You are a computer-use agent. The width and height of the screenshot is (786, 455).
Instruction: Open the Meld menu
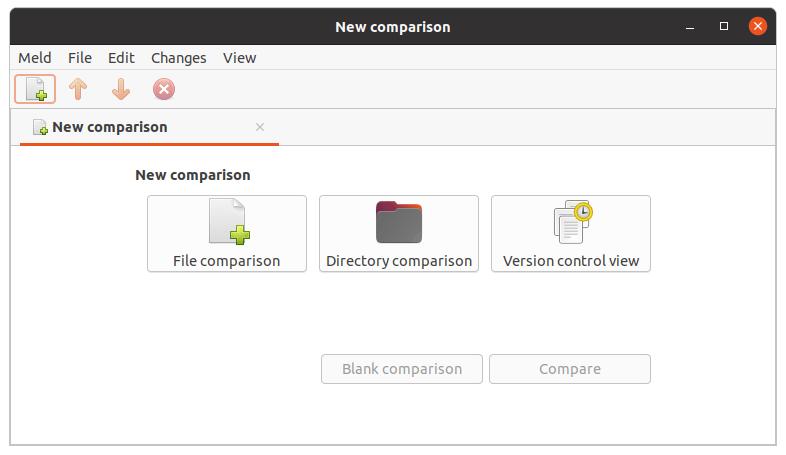coord(35,58)
